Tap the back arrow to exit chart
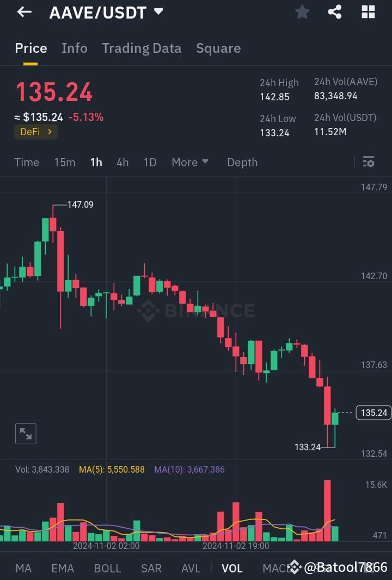392x580 pixels. pyautogui.click(x=23, y=11)
